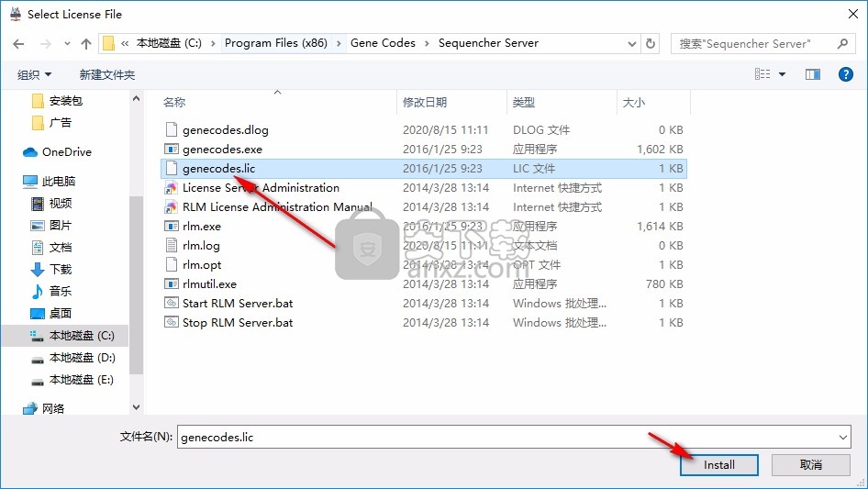Go forward using the forward arrow
Screen dimensions: 868x489
tap(46, 44)
